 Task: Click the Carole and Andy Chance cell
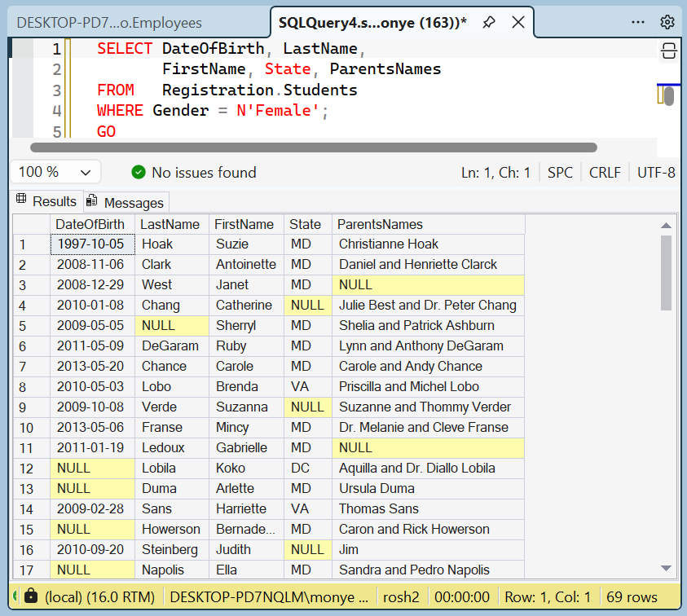tap(428, 367)
